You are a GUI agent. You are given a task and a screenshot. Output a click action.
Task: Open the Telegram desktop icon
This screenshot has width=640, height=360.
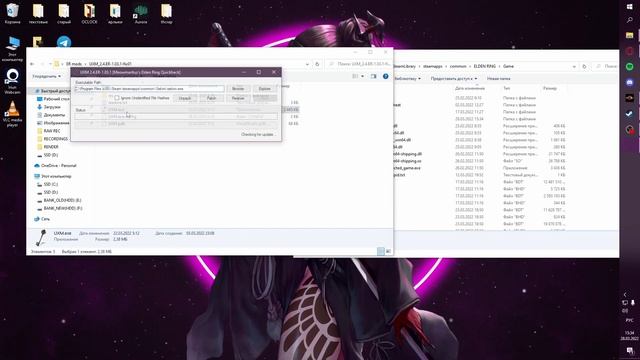pyautogui.click(x=64, y=42)
